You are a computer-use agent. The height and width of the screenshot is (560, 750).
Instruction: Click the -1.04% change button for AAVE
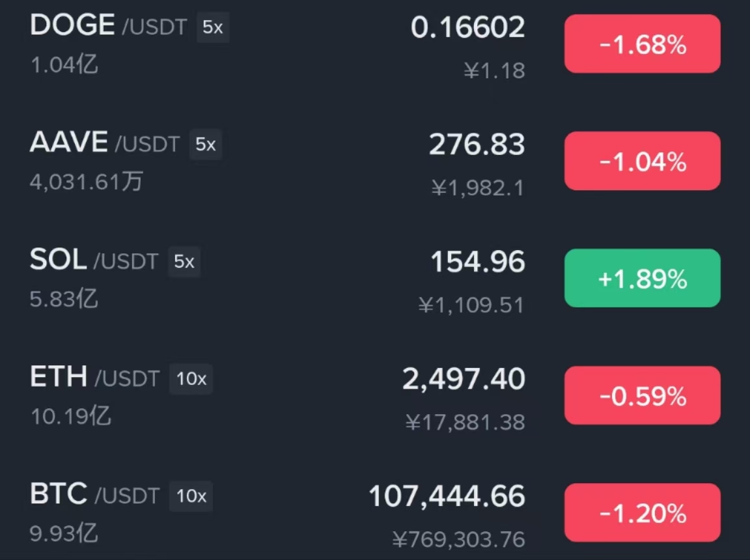point(643,161)
